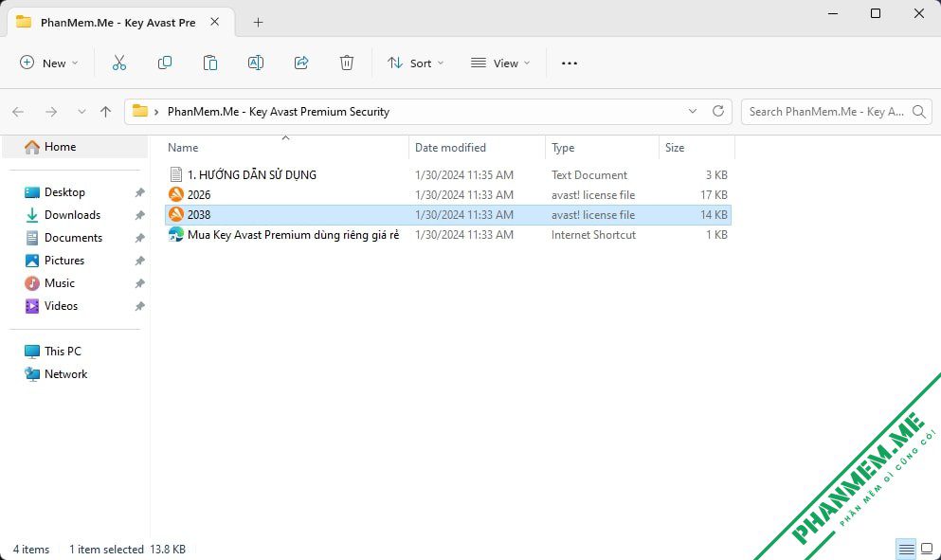Go forward with the right arrow
The height and width of the screenshot is (560, 941).
[51, 112]
